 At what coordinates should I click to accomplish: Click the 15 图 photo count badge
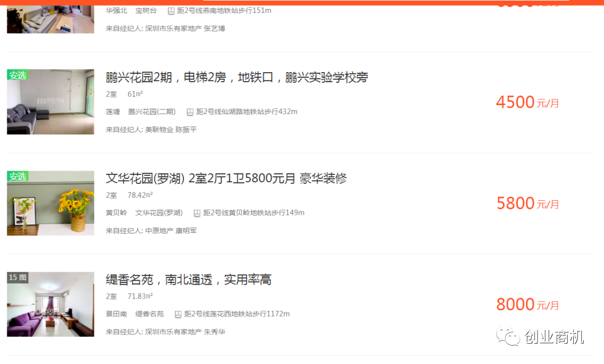(17, 277)
